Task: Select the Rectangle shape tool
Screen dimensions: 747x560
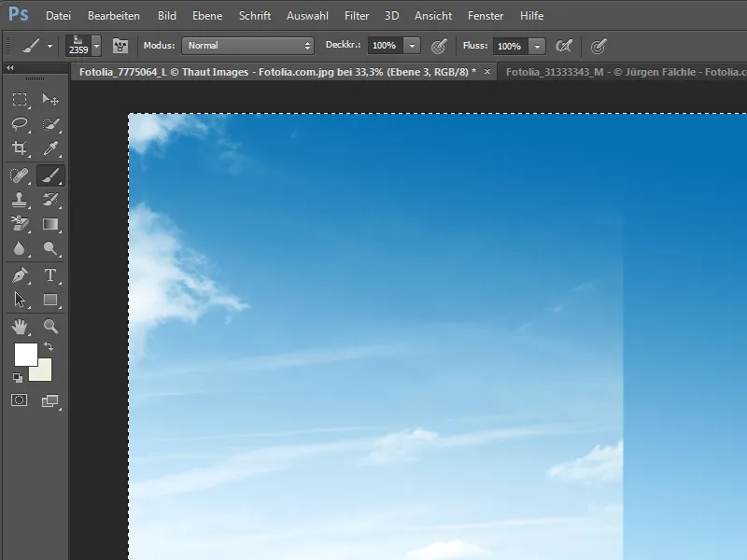Action: [x=50, y=300]
